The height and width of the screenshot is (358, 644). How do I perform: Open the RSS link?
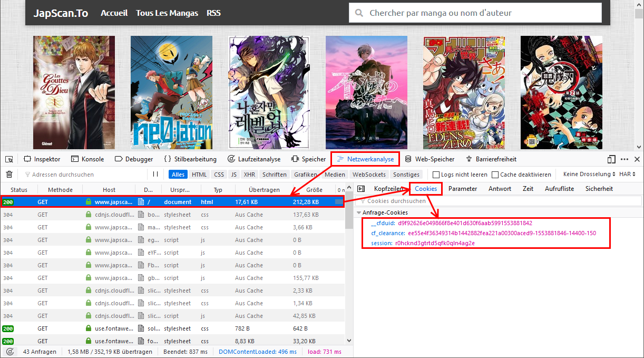[x=213, y=13]
